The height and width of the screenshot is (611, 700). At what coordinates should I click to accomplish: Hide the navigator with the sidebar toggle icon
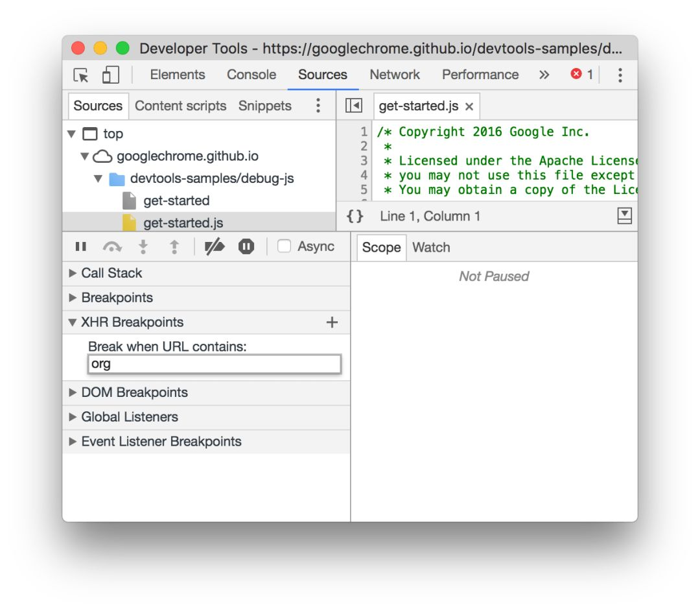tap(354, 106)
